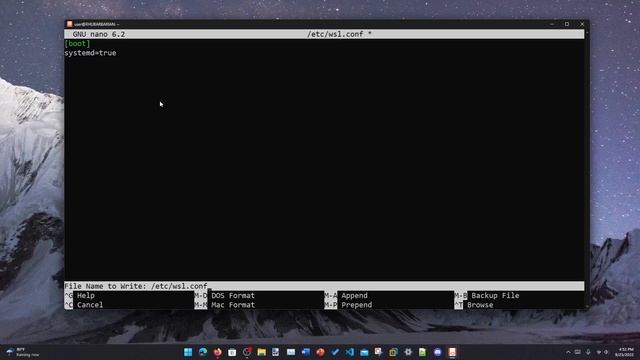Viewport: 640px width, 360px height.
Task: Open network and volume quick settings
Action: click(602, 352)
